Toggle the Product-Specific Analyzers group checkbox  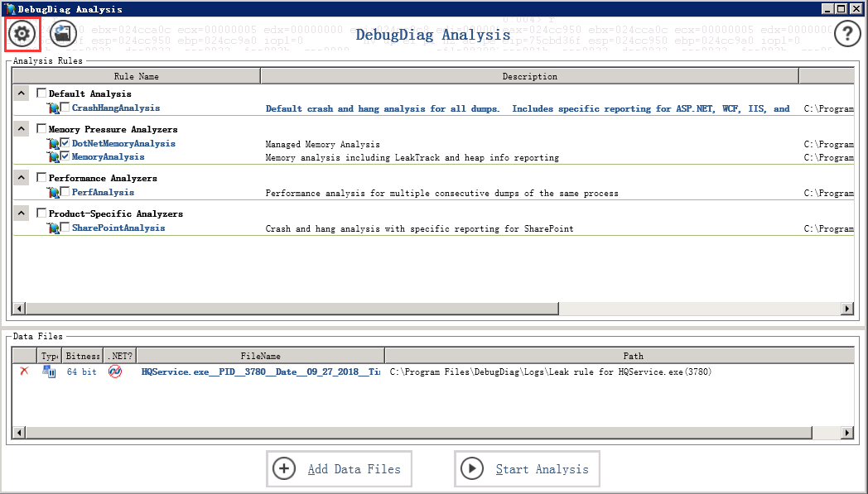pos(41,213)
